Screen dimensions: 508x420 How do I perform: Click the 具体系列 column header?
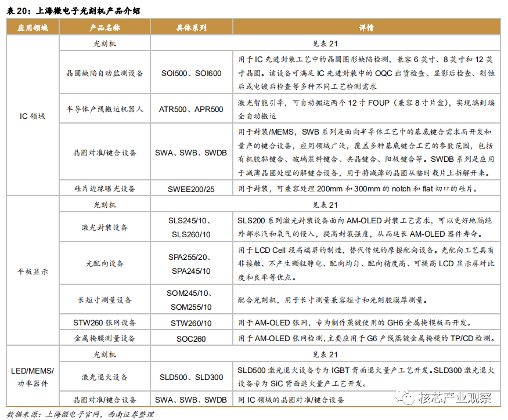(x=192, y=27)
